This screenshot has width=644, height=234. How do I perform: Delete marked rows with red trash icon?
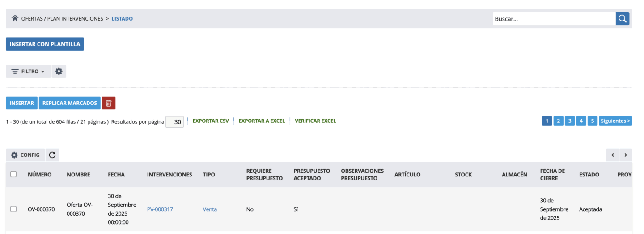(x=109, y=103)
